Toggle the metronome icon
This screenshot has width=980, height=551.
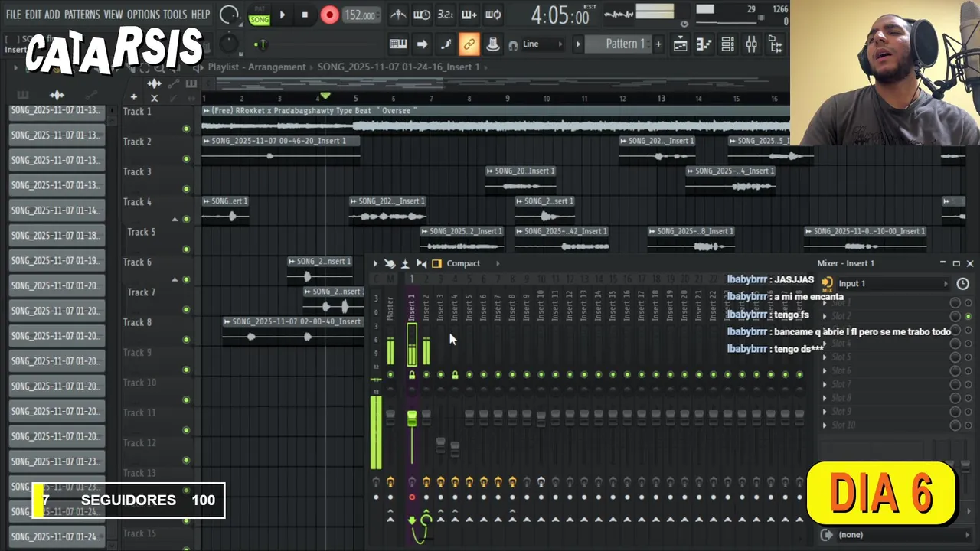(398, 15)
